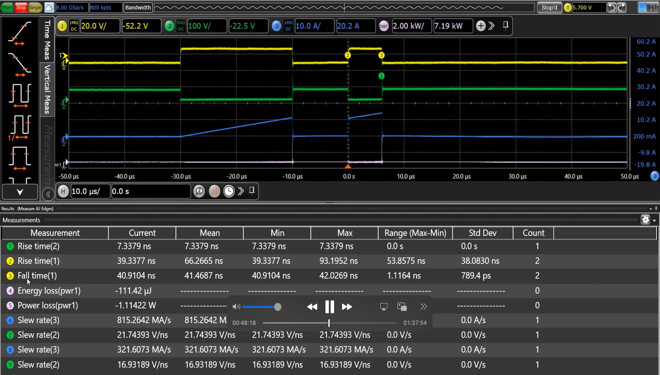660x375 pixels.
Task: Switch to Time Meas tab
Action: [47, 40]
